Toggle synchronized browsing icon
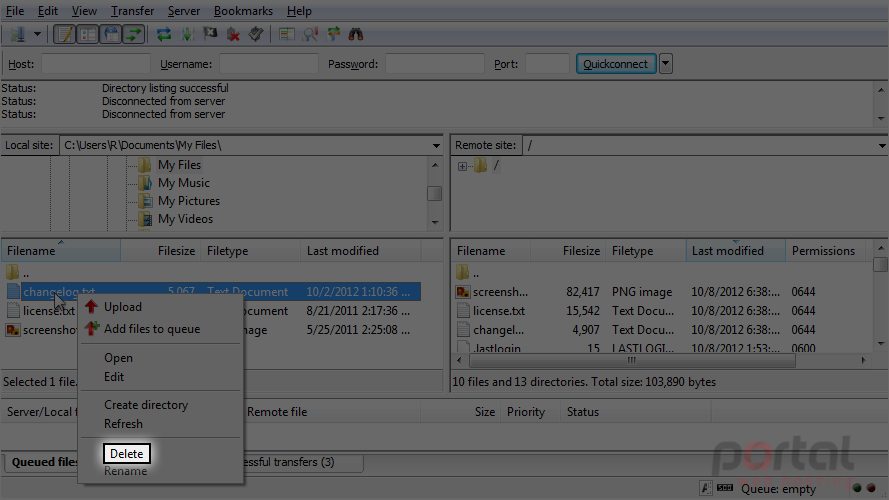The height and width of the screenshot is (500, 889). [333, 35]
